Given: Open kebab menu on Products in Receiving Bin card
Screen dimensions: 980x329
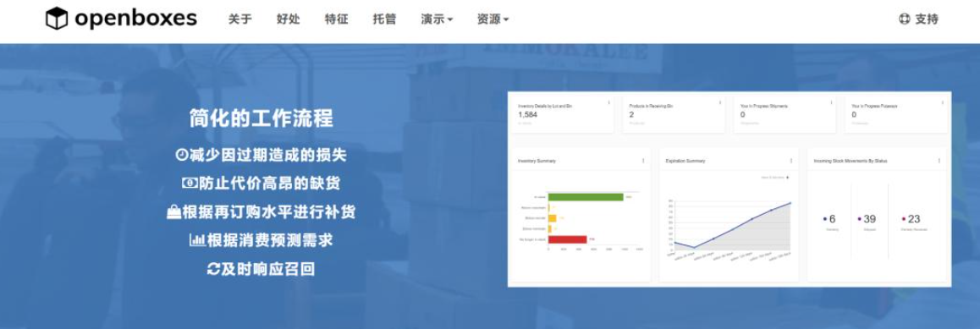Looking at the screenshot, I should [x=720, y=102].
